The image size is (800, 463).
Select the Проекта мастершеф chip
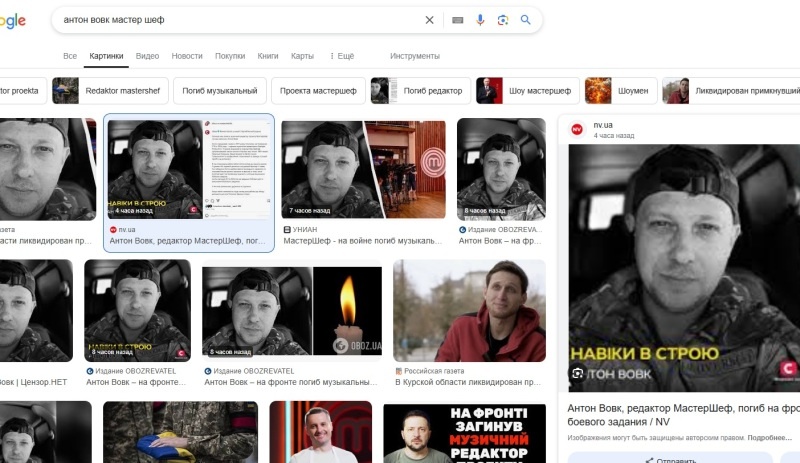pyautogui.click(x=318, y=91)
